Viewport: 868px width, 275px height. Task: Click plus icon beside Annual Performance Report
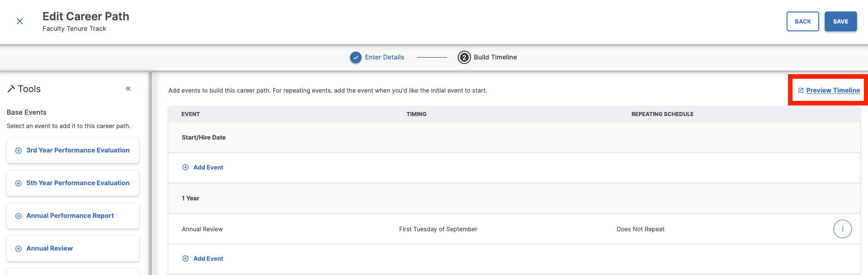tap(18, 216)
